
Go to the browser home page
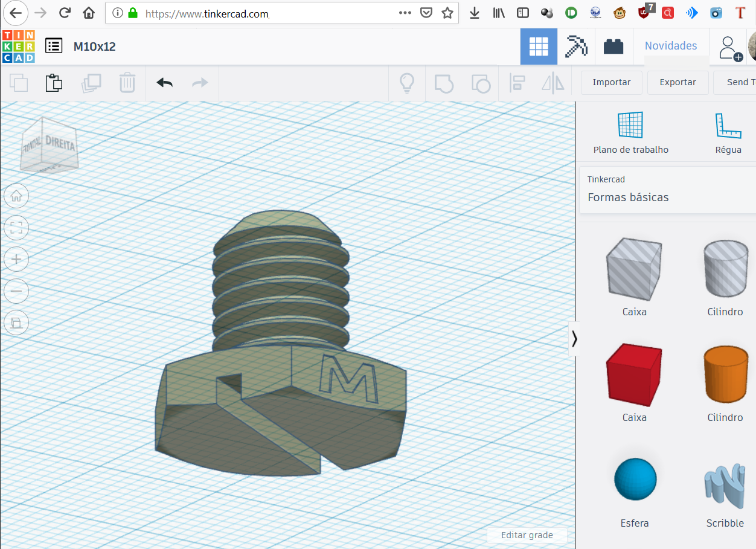coord(89,13)
